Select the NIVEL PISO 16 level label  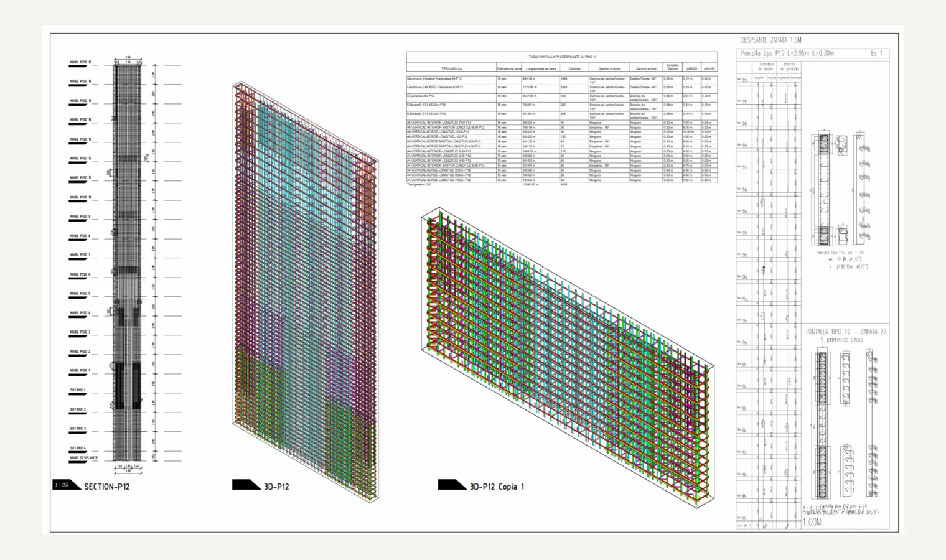pos(80,82)
